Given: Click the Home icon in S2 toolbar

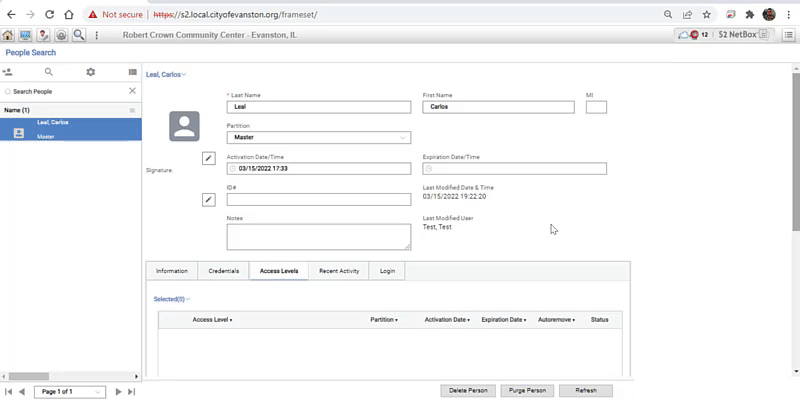Looking at the screenshot, I should click(x=8, y=35).
